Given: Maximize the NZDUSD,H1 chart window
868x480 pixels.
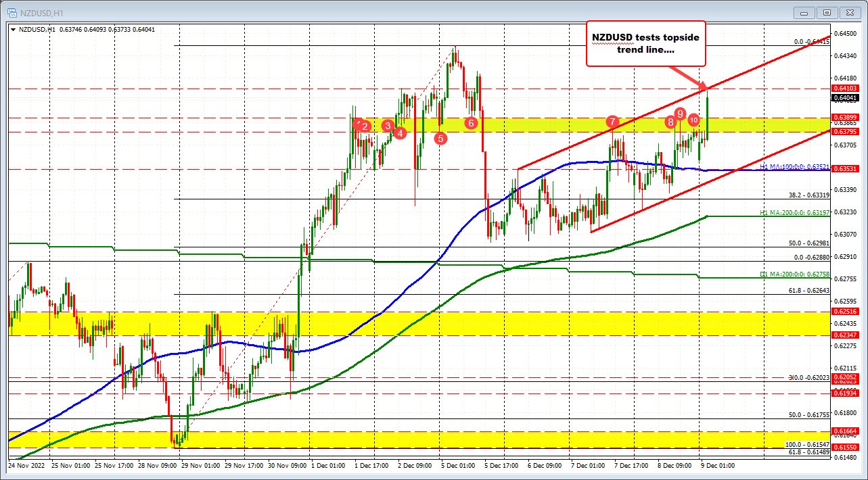Looking at the screenshot, I should click(x=827, y=11).
